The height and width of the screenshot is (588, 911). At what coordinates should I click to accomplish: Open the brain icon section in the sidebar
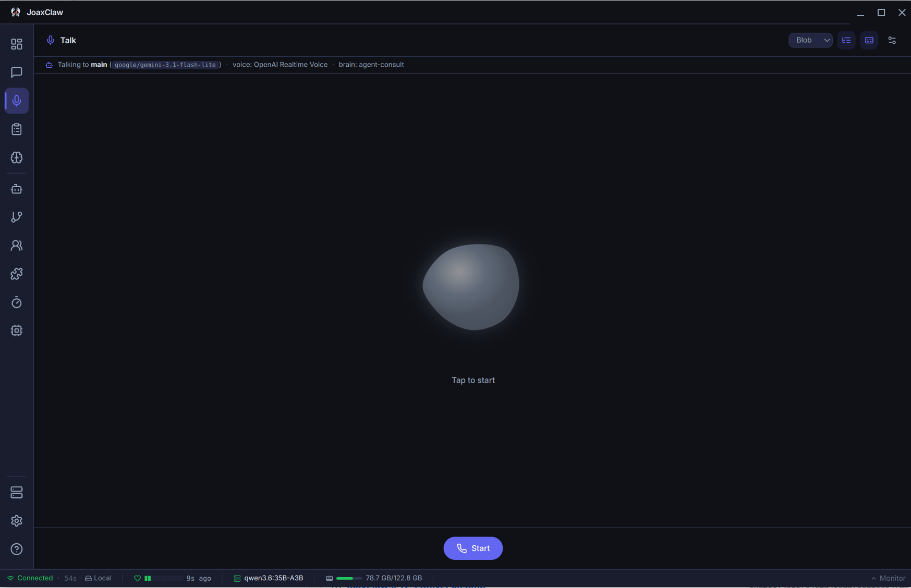click(x=17, y=157)
